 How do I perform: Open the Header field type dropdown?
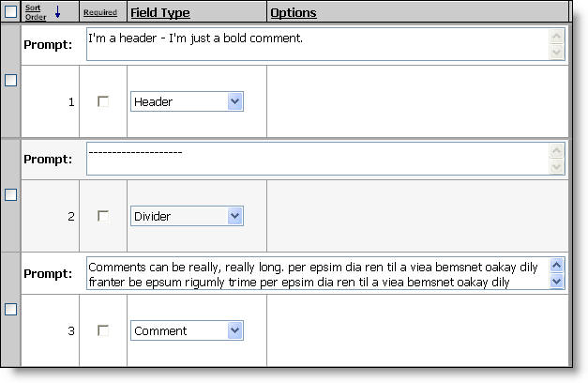click(x=235, y=101)
